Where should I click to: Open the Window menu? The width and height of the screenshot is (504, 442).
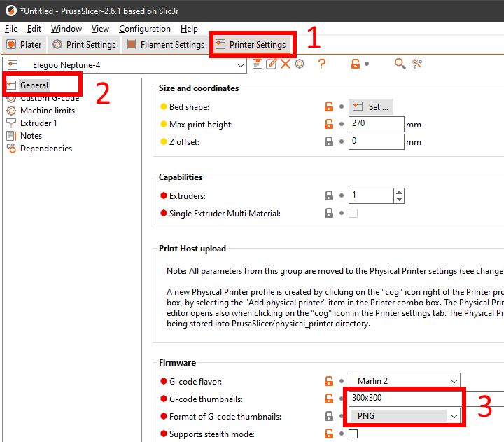66,29
